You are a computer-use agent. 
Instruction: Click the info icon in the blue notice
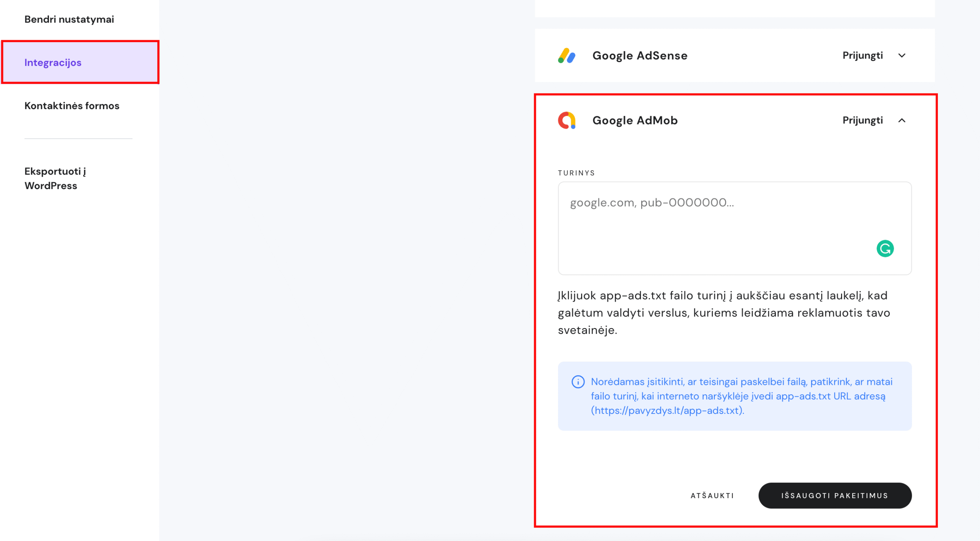pyautogui.click(x=577, y=382)
